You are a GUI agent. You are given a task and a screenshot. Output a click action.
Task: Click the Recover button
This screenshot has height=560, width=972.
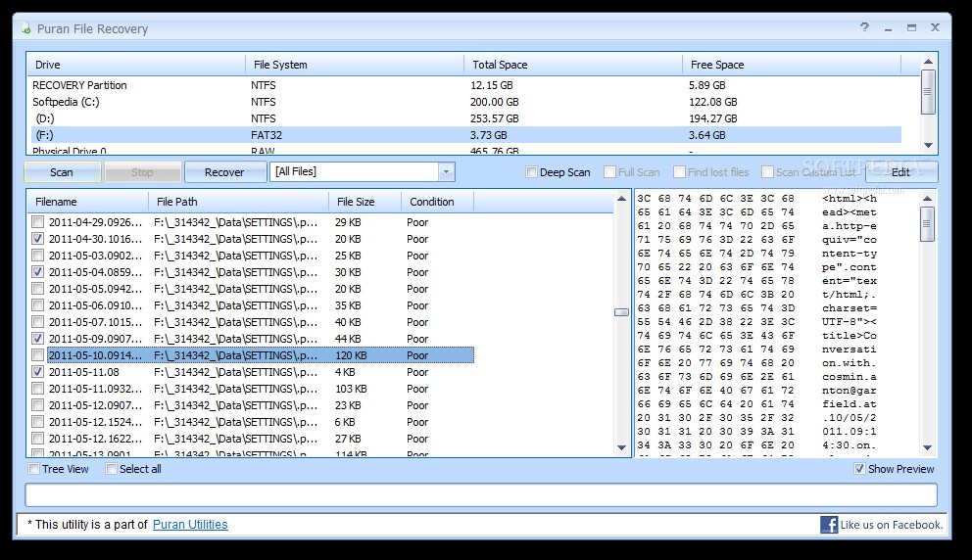[x=224, y=172]
